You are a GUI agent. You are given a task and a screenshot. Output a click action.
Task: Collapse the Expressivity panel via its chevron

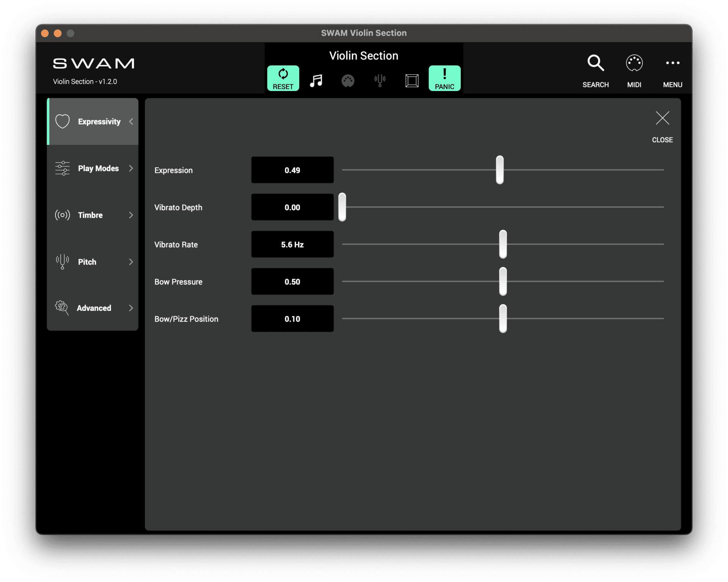coord(131,121)
